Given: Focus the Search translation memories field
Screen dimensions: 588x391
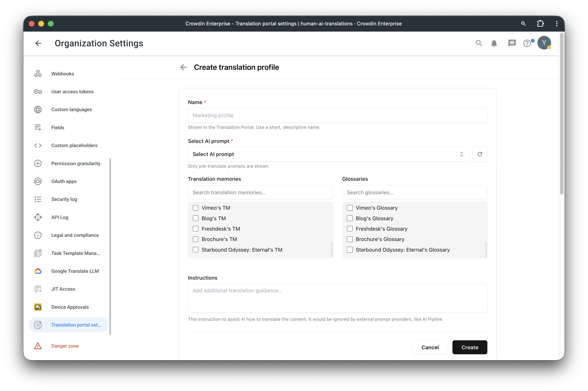Looking at the screenshot, I should [260, 192].
